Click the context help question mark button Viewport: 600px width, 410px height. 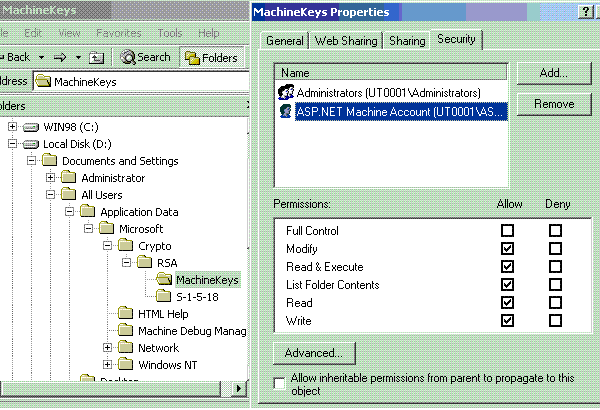tap(584, 11)
